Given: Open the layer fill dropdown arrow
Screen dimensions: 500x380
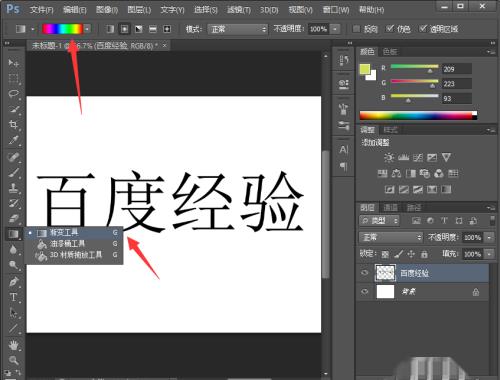Looking at the screenshot, I should (489, 254).
